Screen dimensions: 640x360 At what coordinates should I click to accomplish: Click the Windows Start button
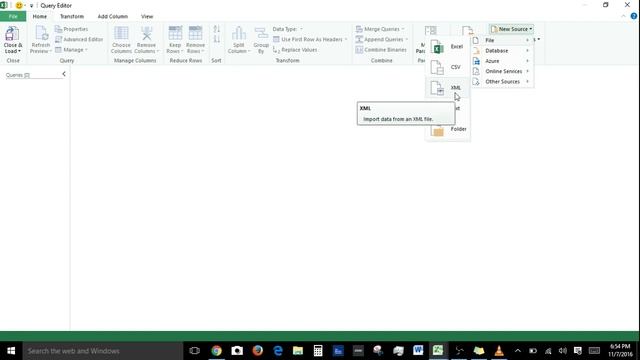click(x=11, y=351)
